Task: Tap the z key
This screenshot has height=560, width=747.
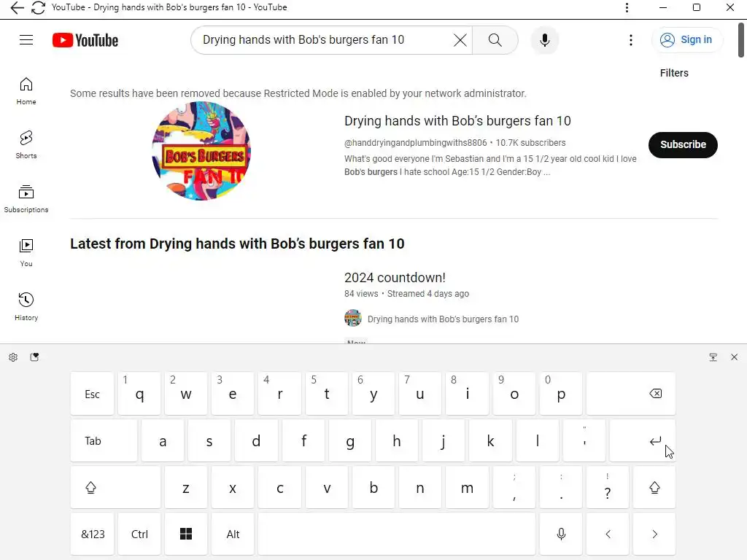Action: 186,488
